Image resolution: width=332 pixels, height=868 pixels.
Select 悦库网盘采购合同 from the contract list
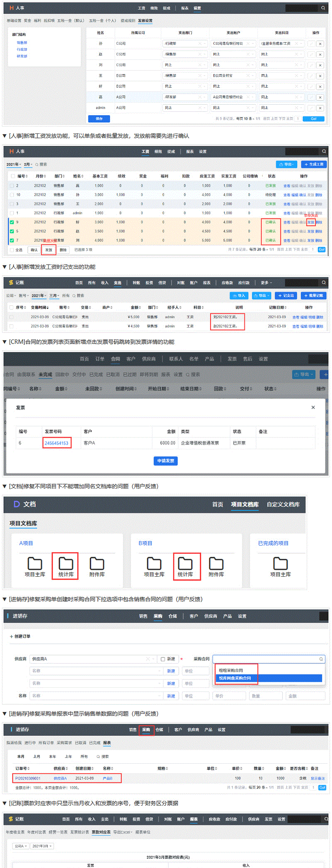click(235, 678)
